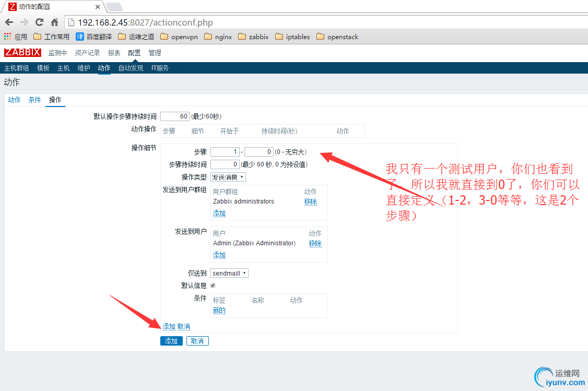Open the 管理 top menu
588x391 pixels.
(x=155, y=53)
